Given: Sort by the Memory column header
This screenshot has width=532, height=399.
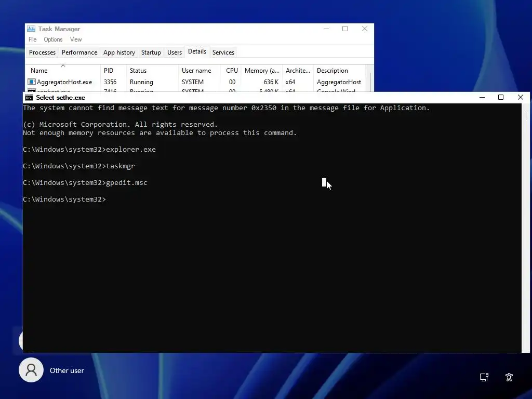Looking at the screenshot, I should [x=262, y=70].
